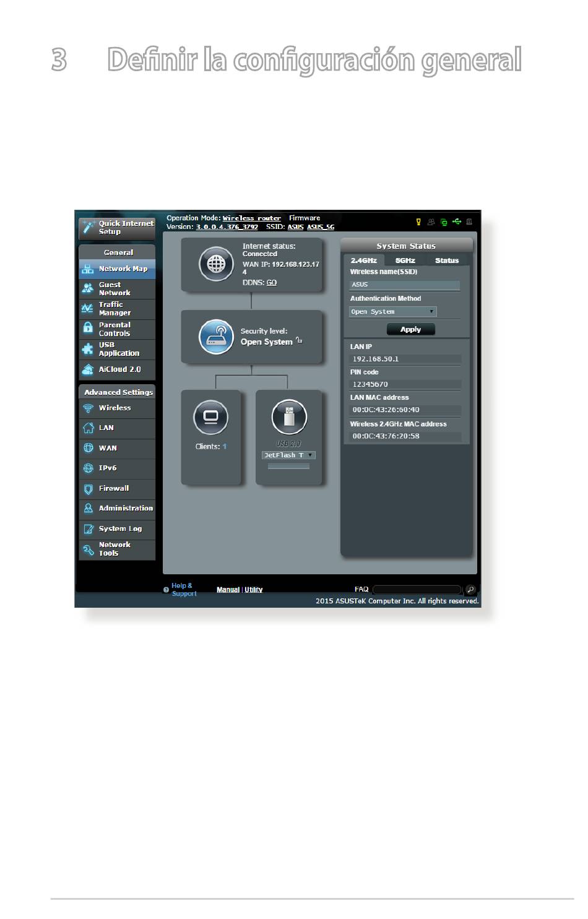Open the Utility link
Viewport: 588px width, 919px height.
pos(254,590)
